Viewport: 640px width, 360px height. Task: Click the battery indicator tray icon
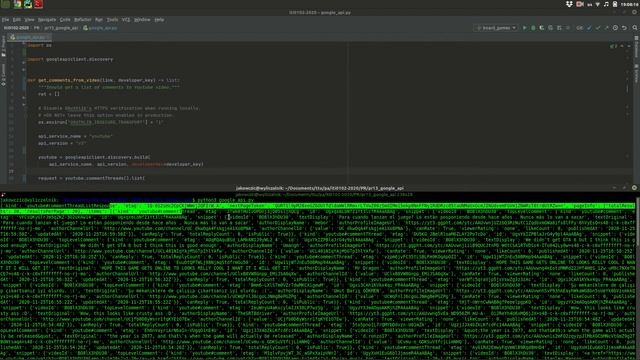tap(615, 4)
